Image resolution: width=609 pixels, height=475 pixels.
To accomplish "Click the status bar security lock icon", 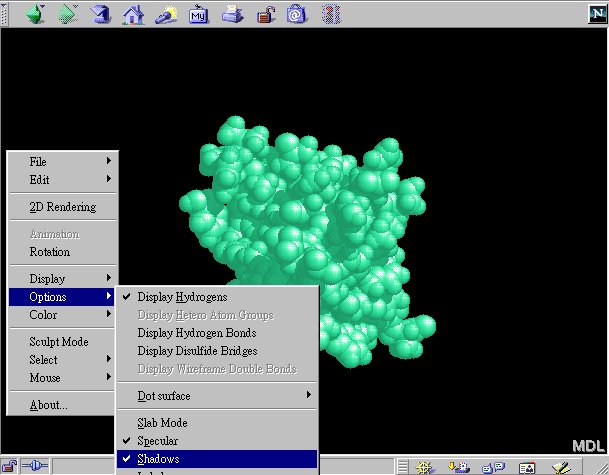I will [x=9, y=466].
